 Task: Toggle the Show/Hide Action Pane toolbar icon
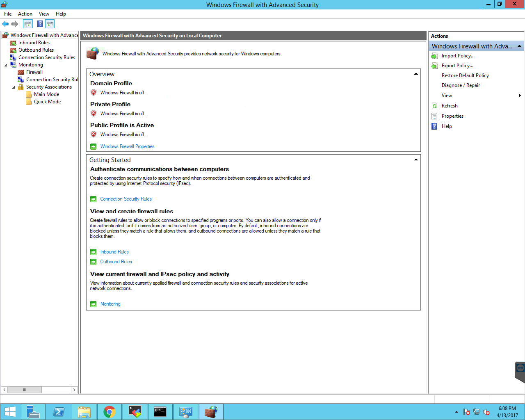50,24
